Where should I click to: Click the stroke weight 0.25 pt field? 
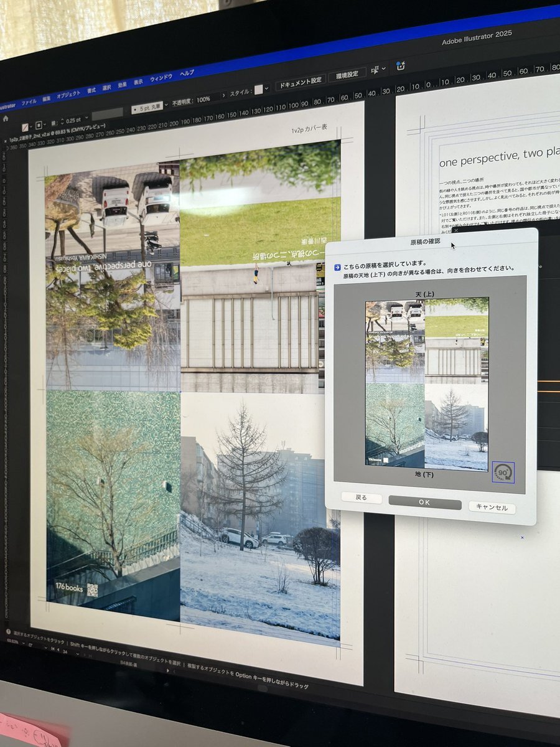click(x=73, y=120)
